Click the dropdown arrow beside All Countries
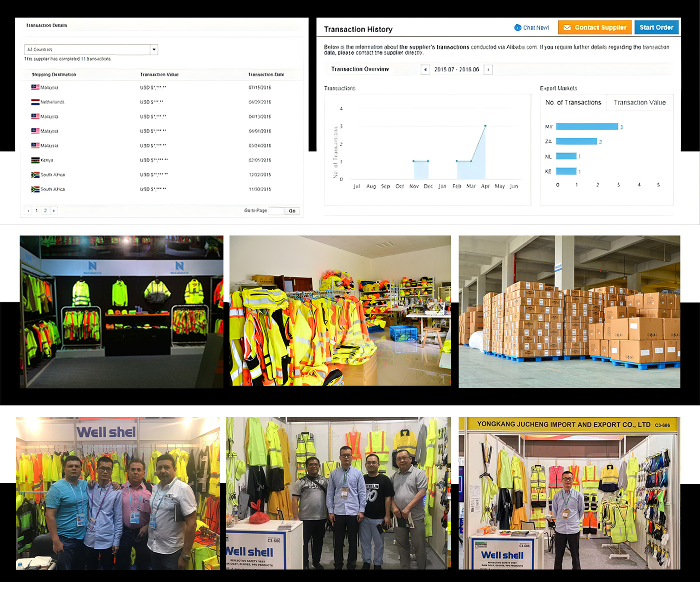Image resolution: width=700 pixels, height=596 pixels. click(x=154, y=49)
